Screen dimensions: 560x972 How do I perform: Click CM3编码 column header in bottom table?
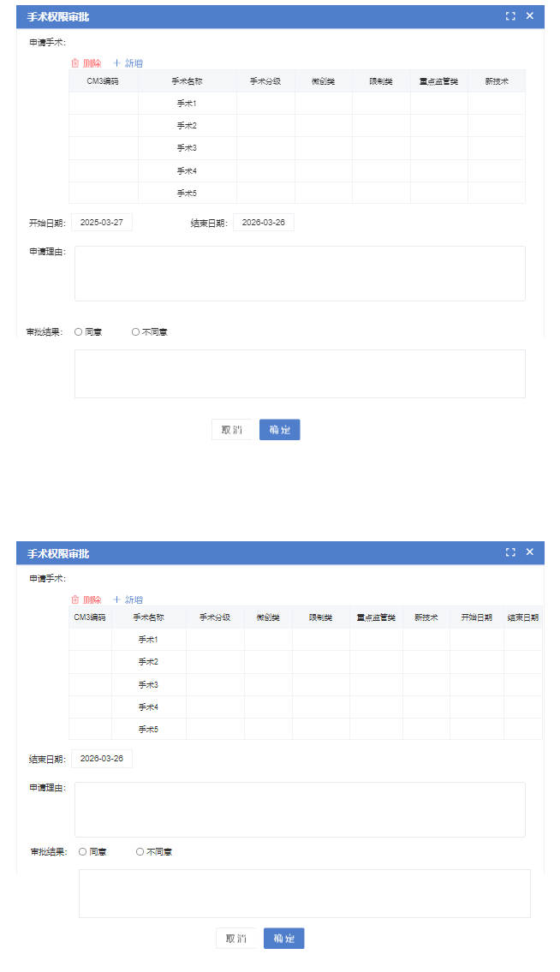[x=90, y=617]
